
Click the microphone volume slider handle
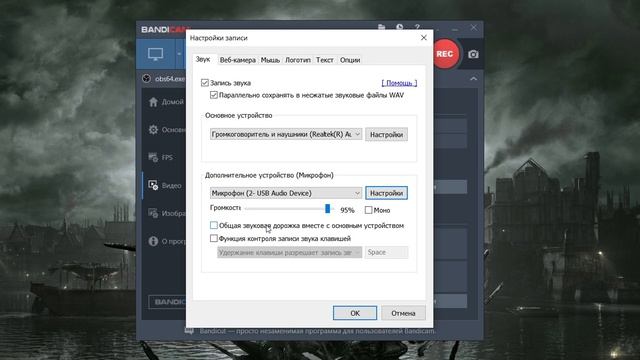pos(327,209)
